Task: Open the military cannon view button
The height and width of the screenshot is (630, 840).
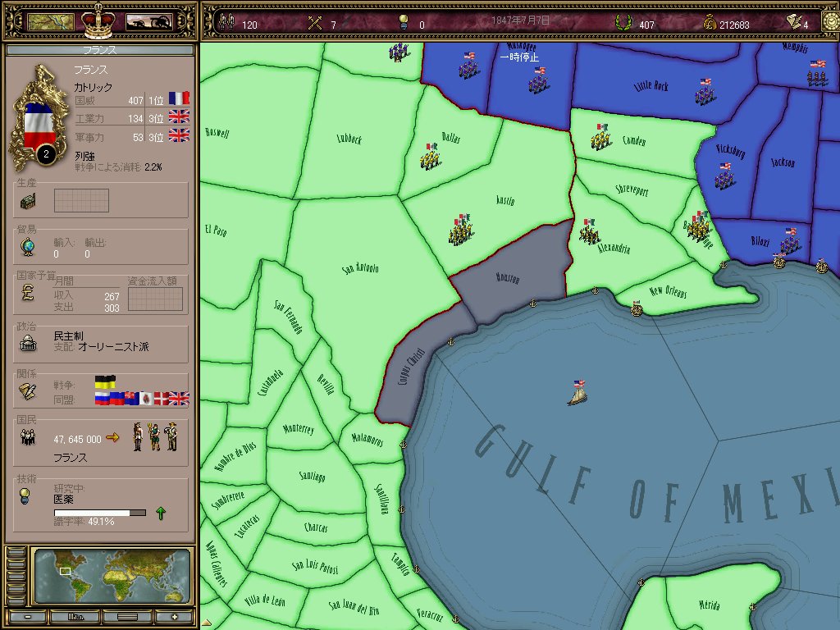Action: pyautogui.click(x=149, y=22)
